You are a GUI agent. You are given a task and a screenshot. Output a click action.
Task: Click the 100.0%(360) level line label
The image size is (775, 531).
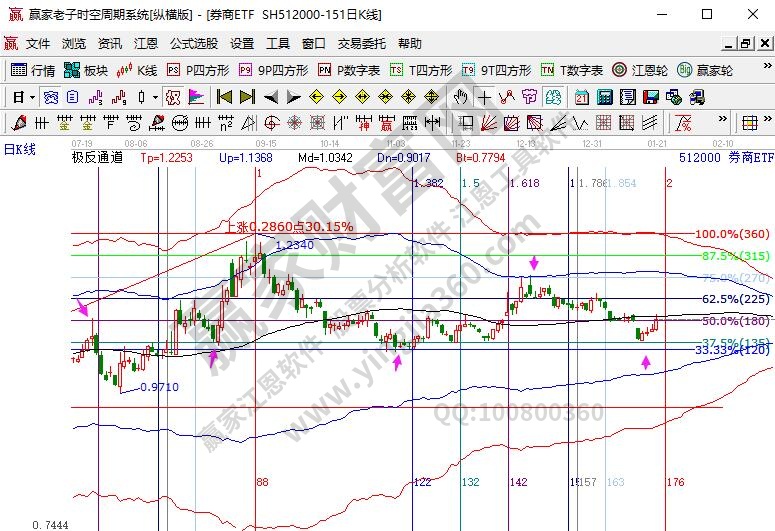coord(732,234)
